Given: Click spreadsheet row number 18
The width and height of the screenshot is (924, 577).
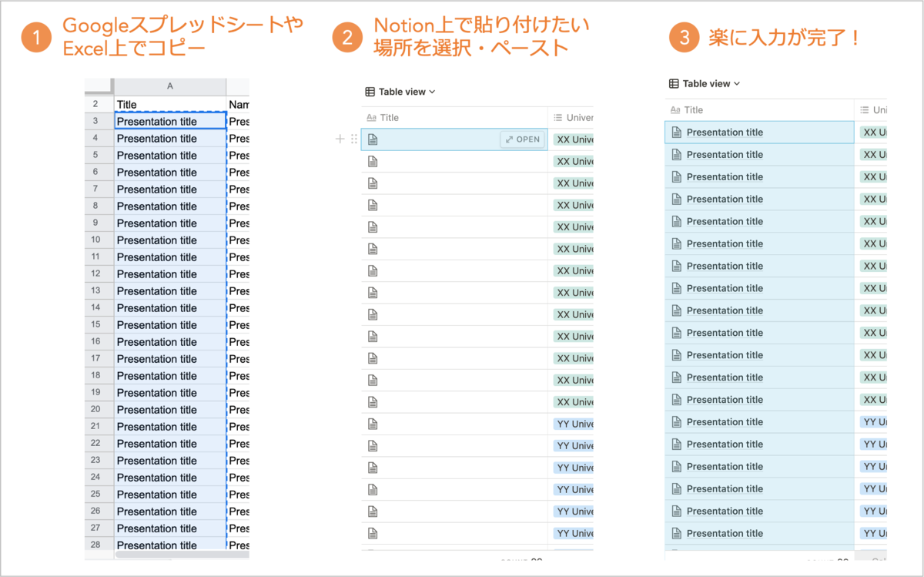Looking at the screenshot, I should (99, 375).
